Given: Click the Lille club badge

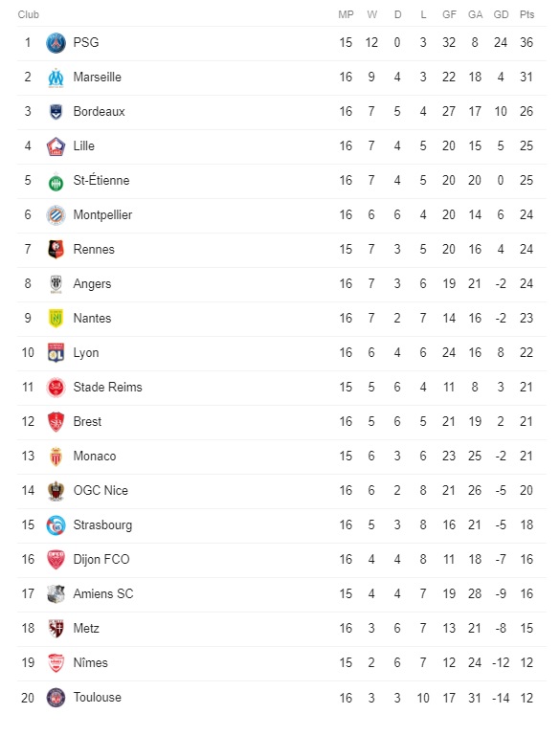Looking at the screenshot, I should tap(56, 146).
